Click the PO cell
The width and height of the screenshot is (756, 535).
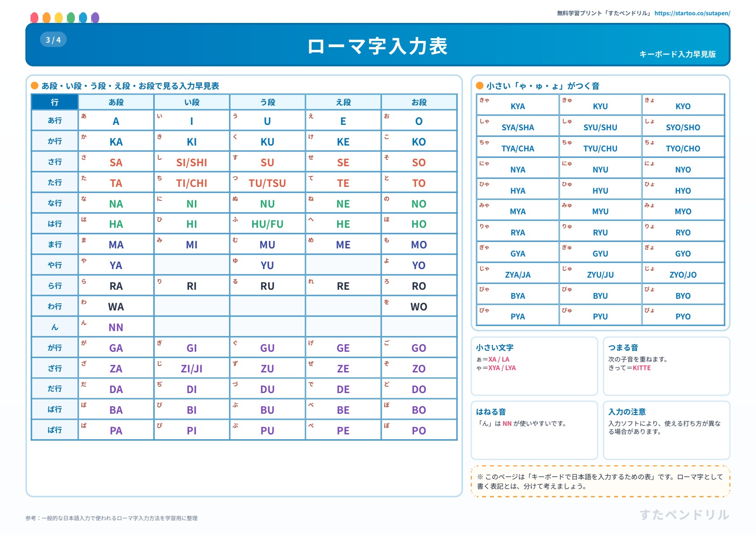tap(419, 430)
